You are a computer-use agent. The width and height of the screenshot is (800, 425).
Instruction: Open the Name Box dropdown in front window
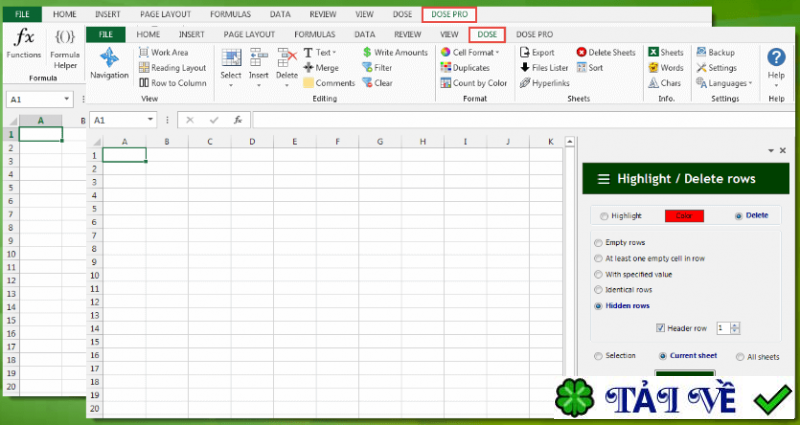[150, 120]
